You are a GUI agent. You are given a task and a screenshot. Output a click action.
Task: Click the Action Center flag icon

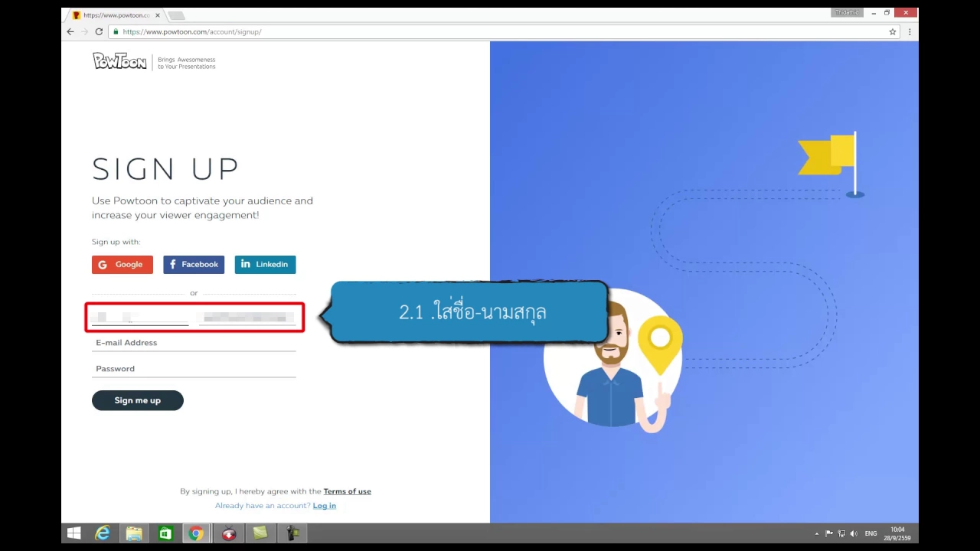point(829,533)
